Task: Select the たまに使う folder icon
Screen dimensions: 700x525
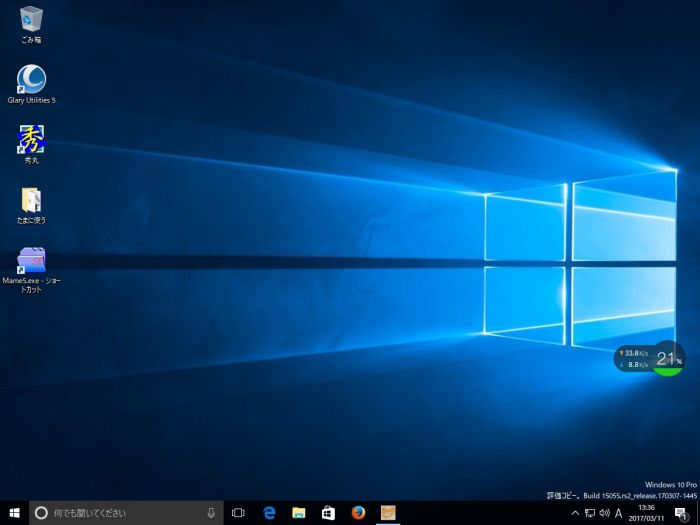Action: pos(31,199)
